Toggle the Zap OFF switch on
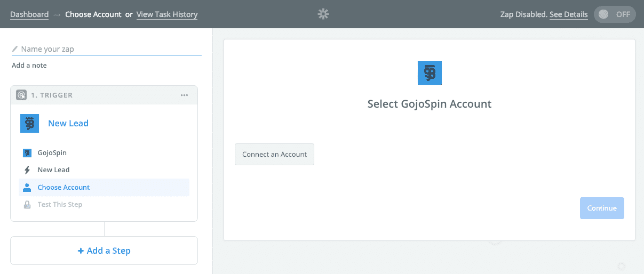Viewport: 644px width, 274px height. [615, 14]
